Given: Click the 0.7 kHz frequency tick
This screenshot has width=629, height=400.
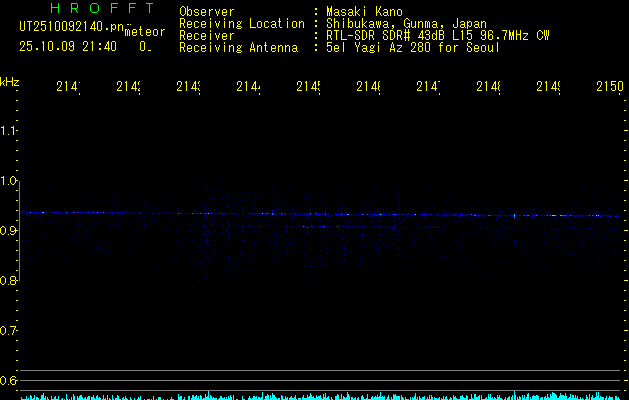Looking at the screenshot, I should 9,331.
